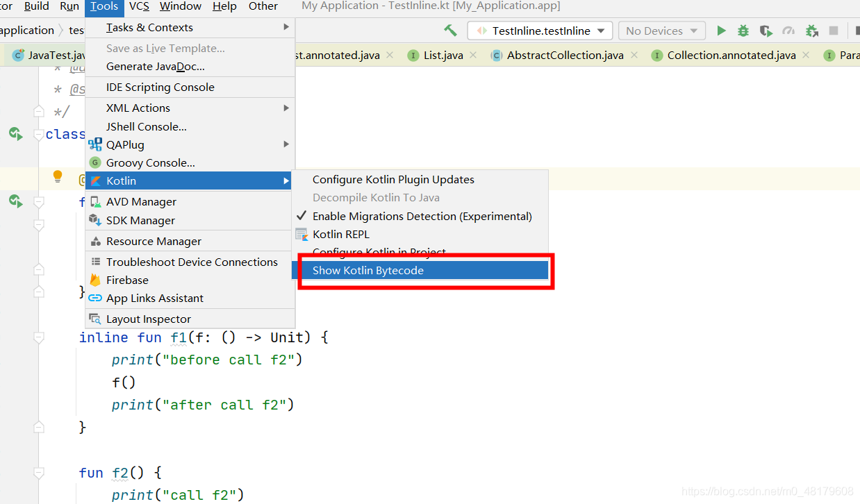Screen dimensions: 860x504
Task: Open SDK Manager
Action: coord(190,220)
